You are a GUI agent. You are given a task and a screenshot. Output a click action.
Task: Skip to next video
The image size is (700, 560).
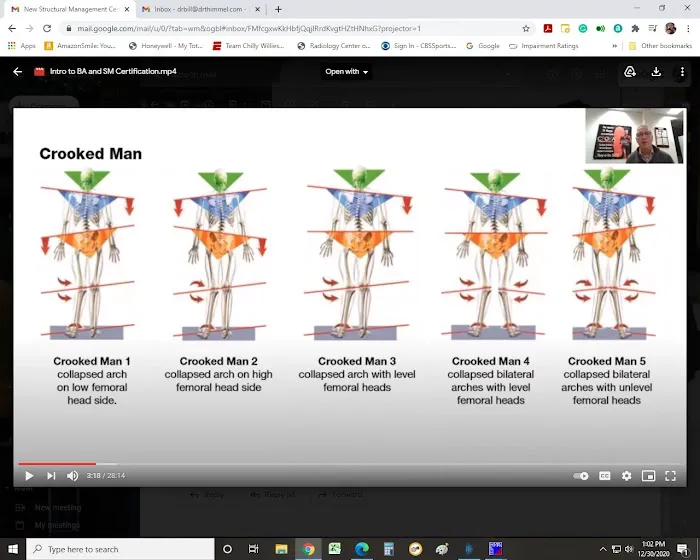click(x=51, y=476)
